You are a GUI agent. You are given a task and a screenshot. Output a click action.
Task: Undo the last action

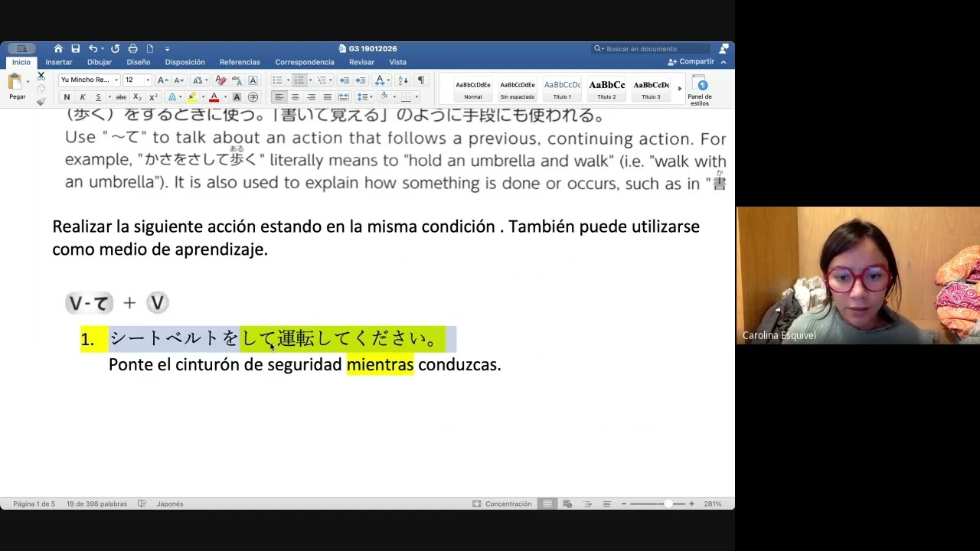coord(93,48)
